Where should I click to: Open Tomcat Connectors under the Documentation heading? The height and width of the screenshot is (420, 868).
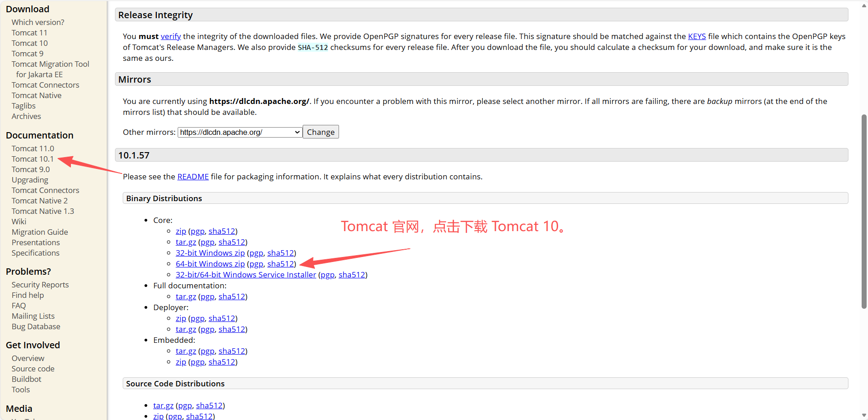(45, 190)
